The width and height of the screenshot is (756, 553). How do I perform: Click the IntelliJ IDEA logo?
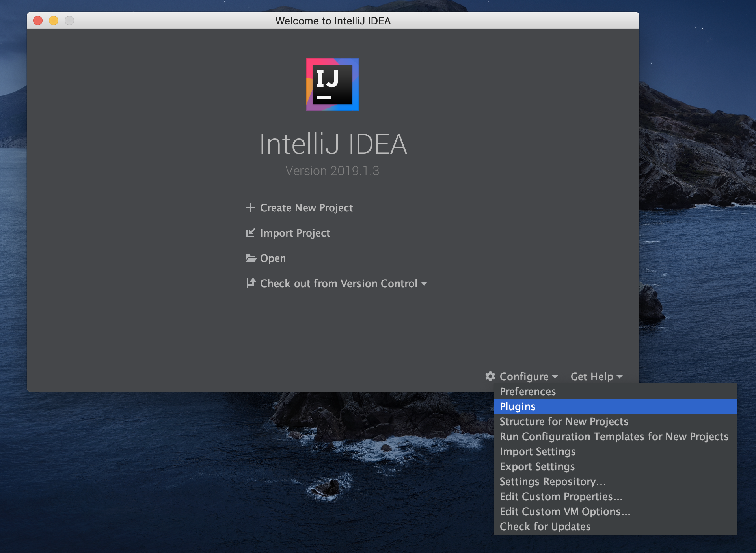[x=333, y=84]
